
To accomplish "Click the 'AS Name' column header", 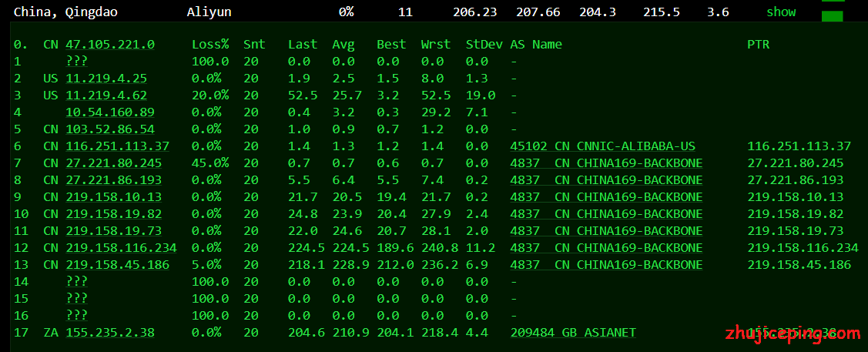I will (536, 44).
